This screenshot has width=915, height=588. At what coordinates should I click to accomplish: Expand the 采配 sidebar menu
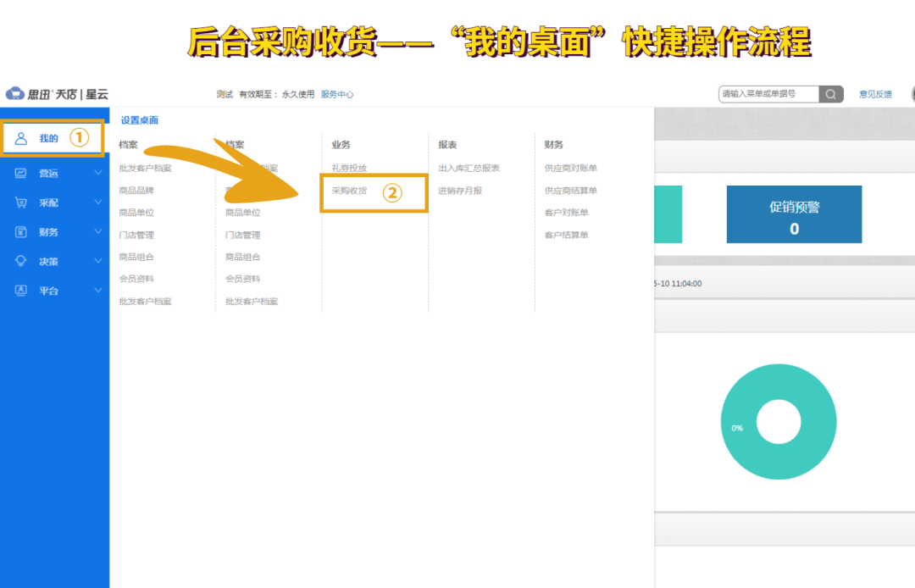(x=97, y=202)
